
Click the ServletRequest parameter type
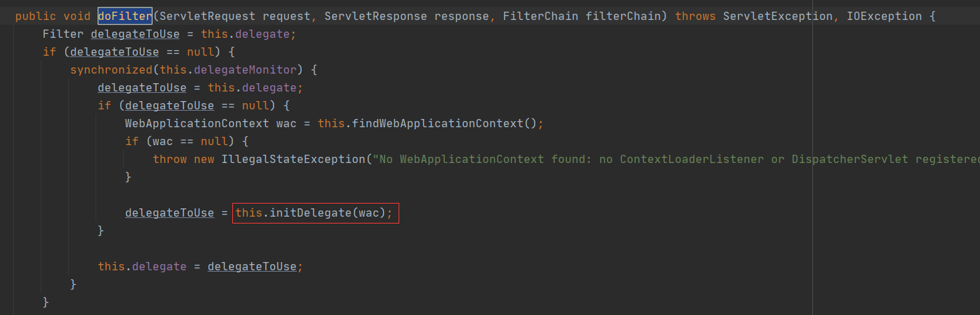pyautogui.click(x=208, y=15)
